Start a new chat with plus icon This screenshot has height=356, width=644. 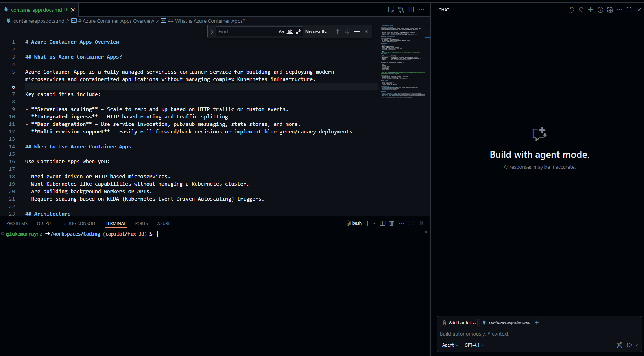coord(590,10)
